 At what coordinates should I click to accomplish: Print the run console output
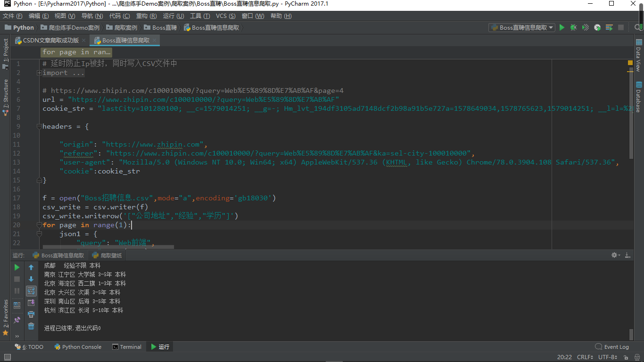(x=31, y=314)
